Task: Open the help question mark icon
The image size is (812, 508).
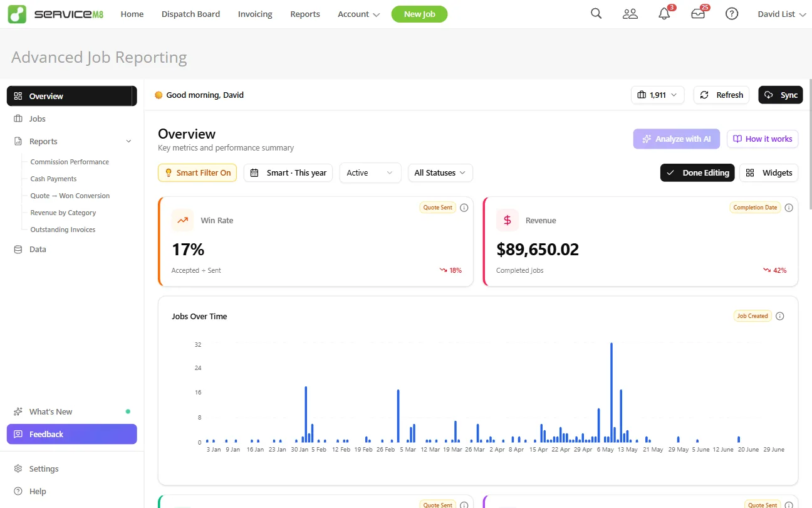Action: click(732, 14)
